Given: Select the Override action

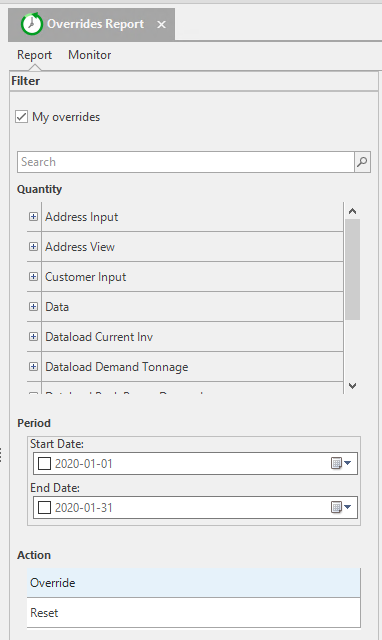Looking at the screenshot, I should (194, 582).
